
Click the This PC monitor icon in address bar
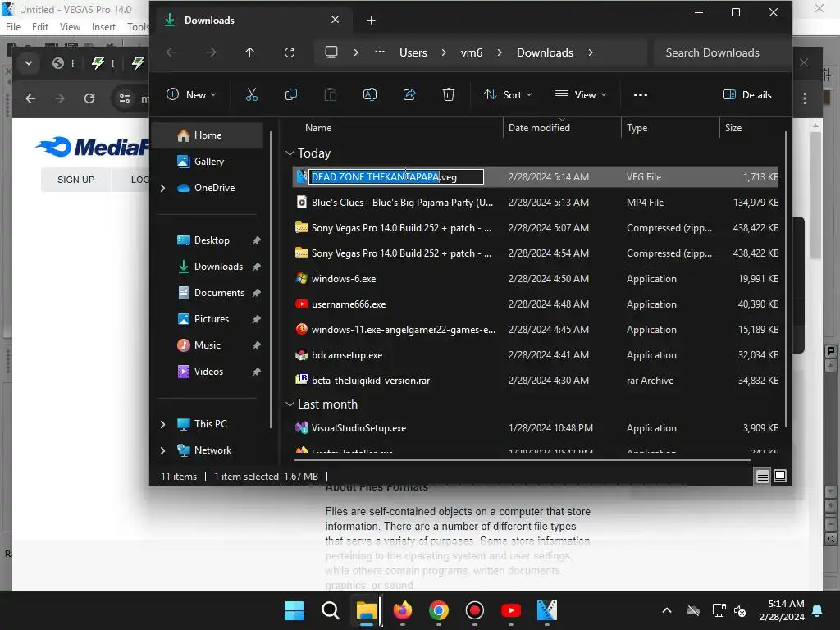(x=331, y=52)
